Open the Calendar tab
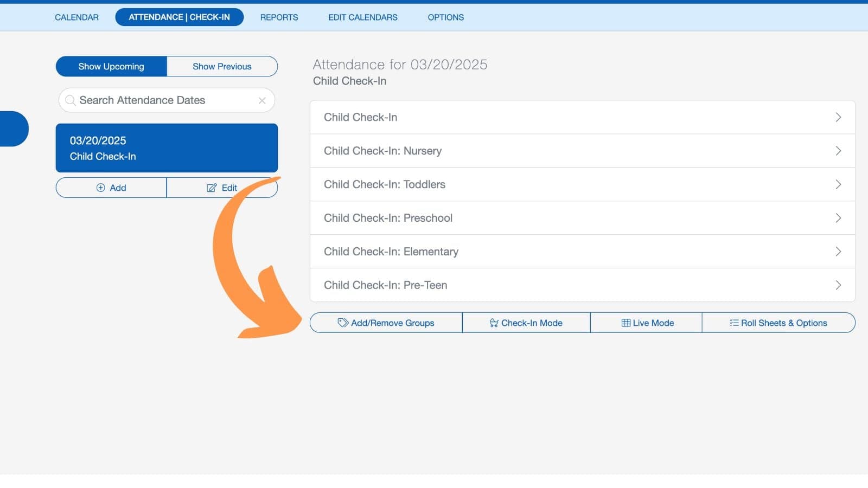 pyautogui.click(x=76, y=17)
